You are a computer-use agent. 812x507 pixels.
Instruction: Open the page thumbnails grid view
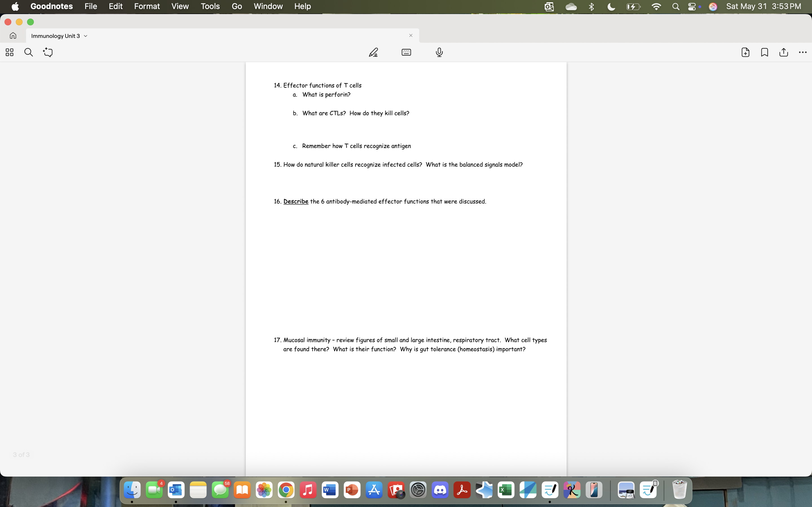9,52
